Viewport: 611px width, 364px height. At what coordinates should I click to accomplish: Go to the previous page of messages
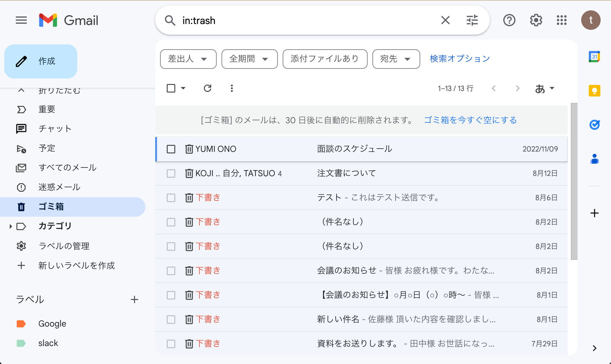[x=494, y=88]
